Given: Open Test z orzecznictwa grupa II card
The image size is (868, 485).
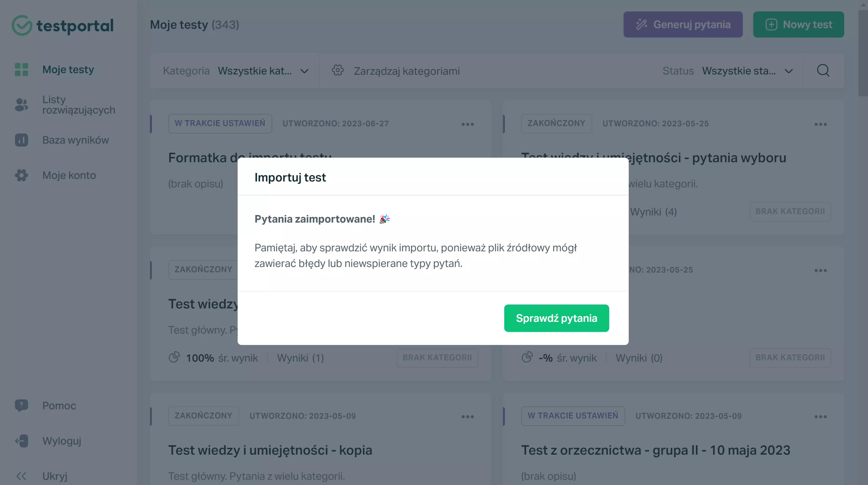Looking at the screenshot, I should tap(655, 450).
